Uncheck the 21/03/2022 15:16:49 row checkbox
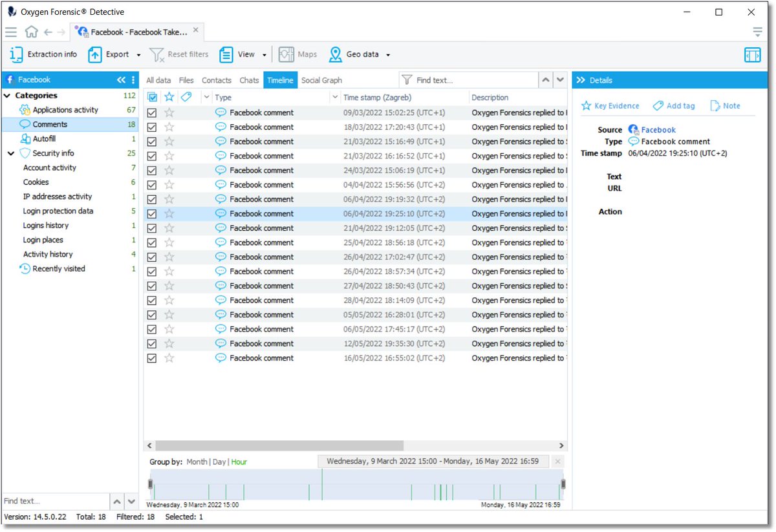Screen dimensions: 776x532 [152, 142]
